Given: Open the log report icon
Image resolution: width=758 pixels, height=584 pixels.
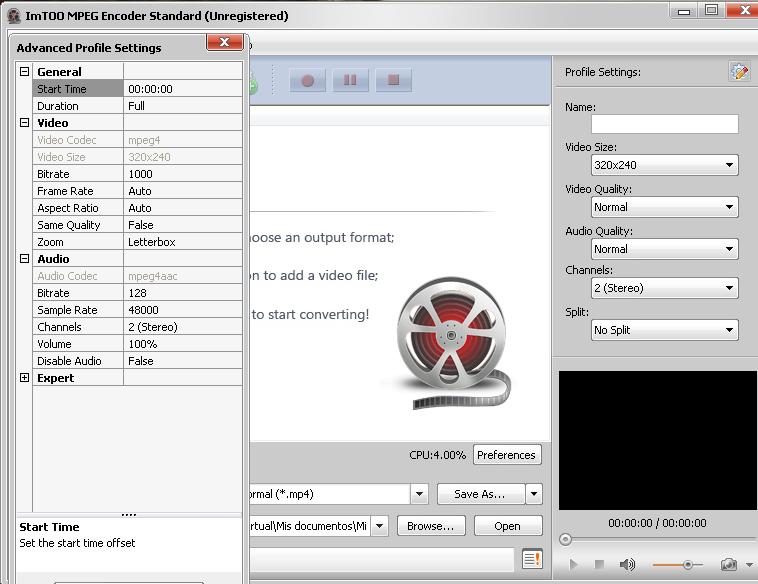Looking at the screenshot, I should coord(532,559).
